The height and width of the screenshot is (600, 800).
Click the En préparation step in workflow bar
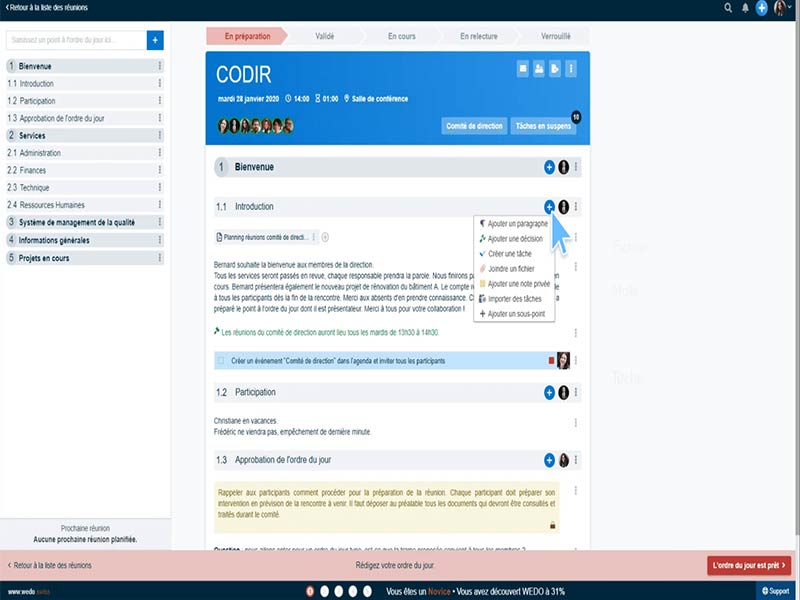(x=248, y=35)
